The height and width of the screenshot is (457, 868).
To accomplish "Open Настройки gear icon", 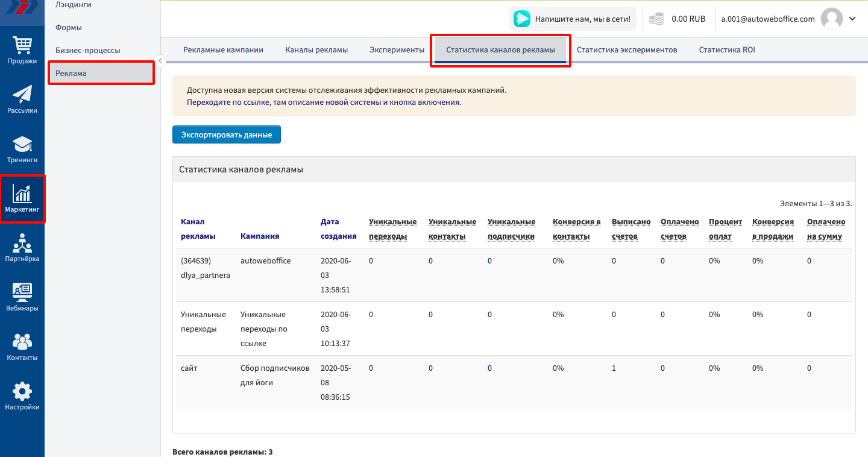I will 22,392.
